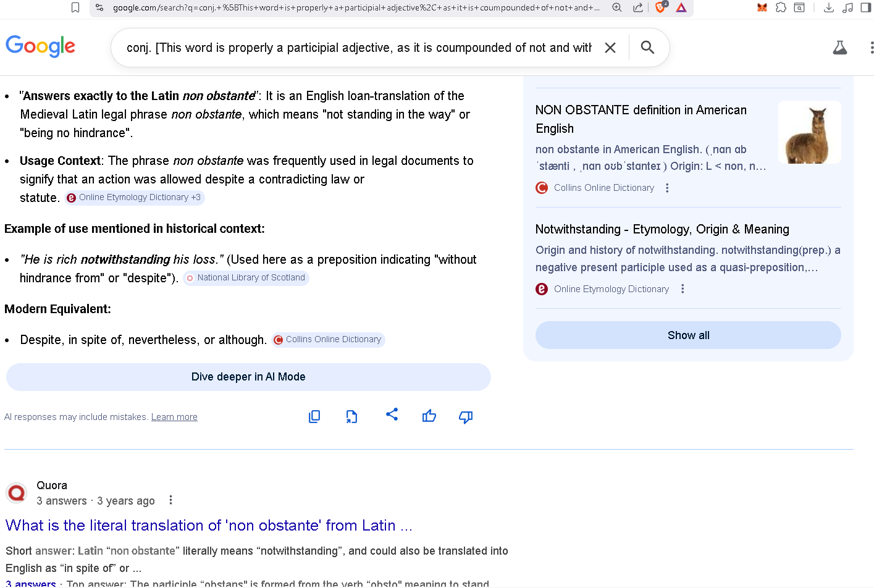This screenshot has height=588, width=874.
Task: Open the National Library of Scotland citation
Action: [x=246, y=278]
